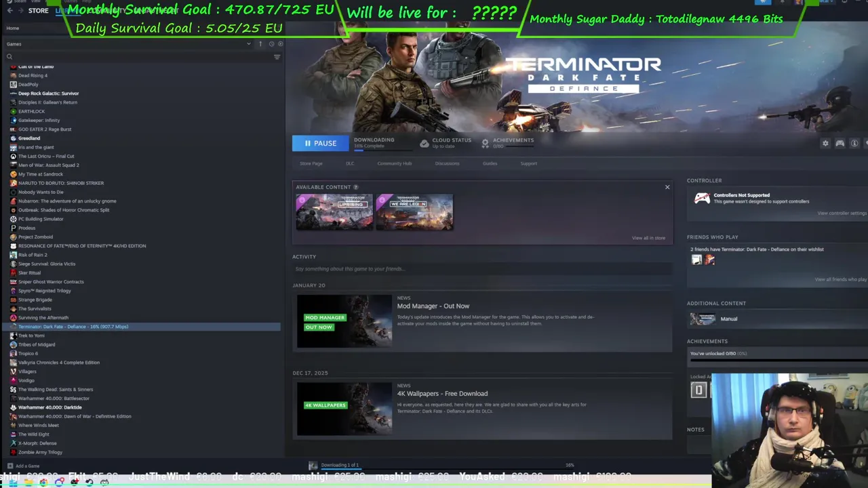Viewport: 868px width, 488px height.
Task: Click the forward navigation arrow
Action: 20,10
